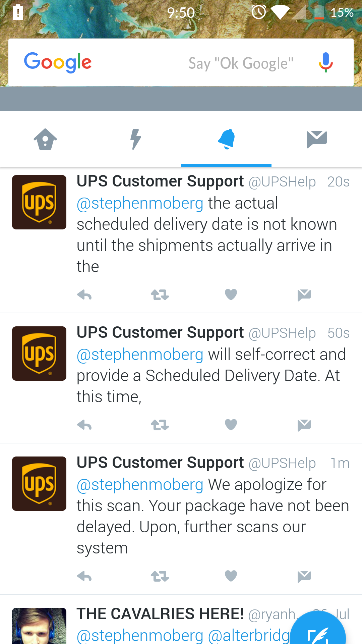Open UPS avatar on the first tweet
The width and height of the screenshot is (362, 644).
click(x=39, y=202)
